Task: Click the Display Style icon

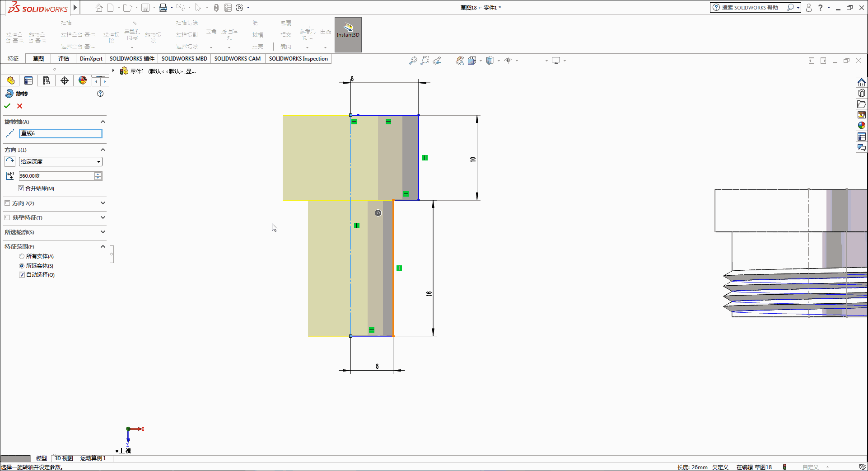Action: pyautogui.click(x=490, y=61)
